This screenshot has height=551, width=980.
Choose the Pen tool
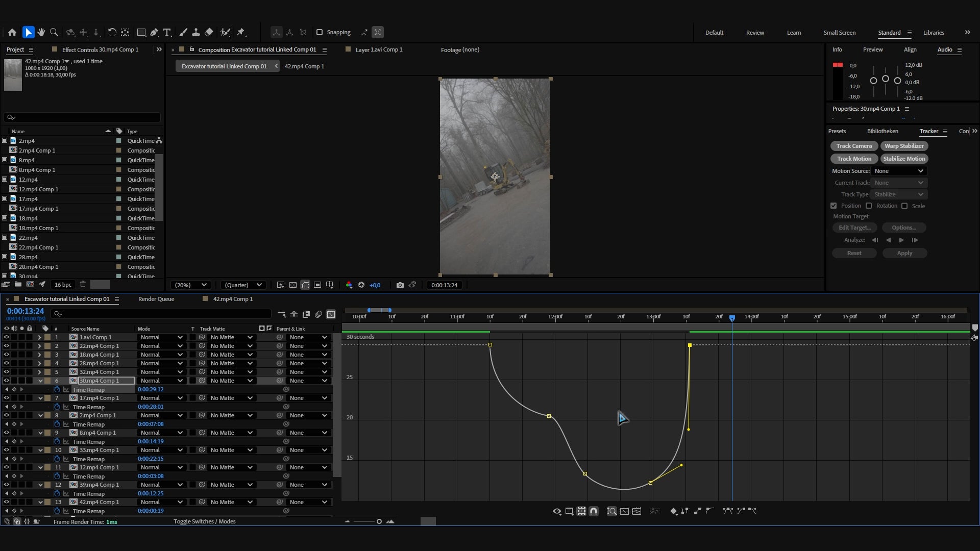[x=154, y=32]
